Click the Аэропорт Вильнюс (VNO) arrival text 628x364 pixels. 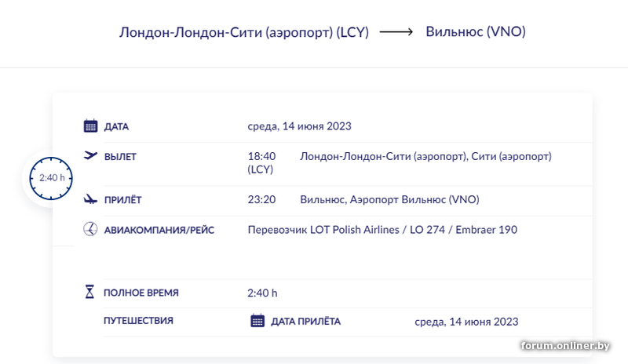[389, 199]
